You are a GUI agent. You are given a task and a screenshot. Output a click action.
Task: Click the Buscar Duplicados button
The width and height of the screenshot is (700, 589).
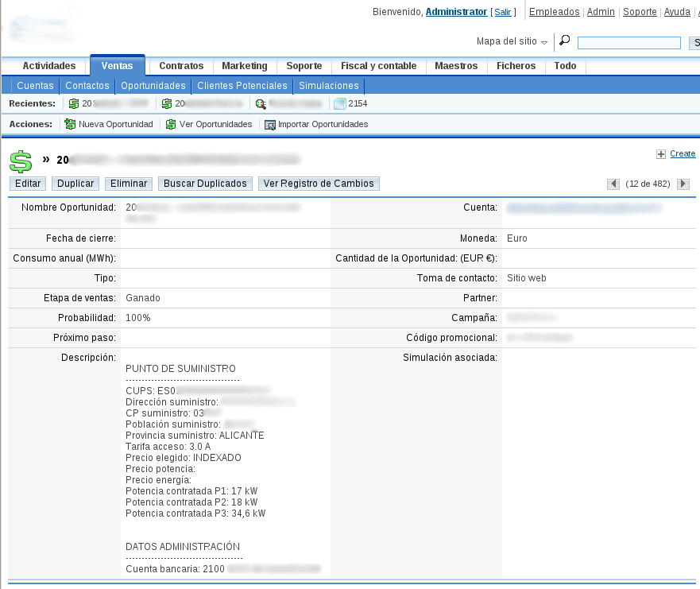coord(205,183)
